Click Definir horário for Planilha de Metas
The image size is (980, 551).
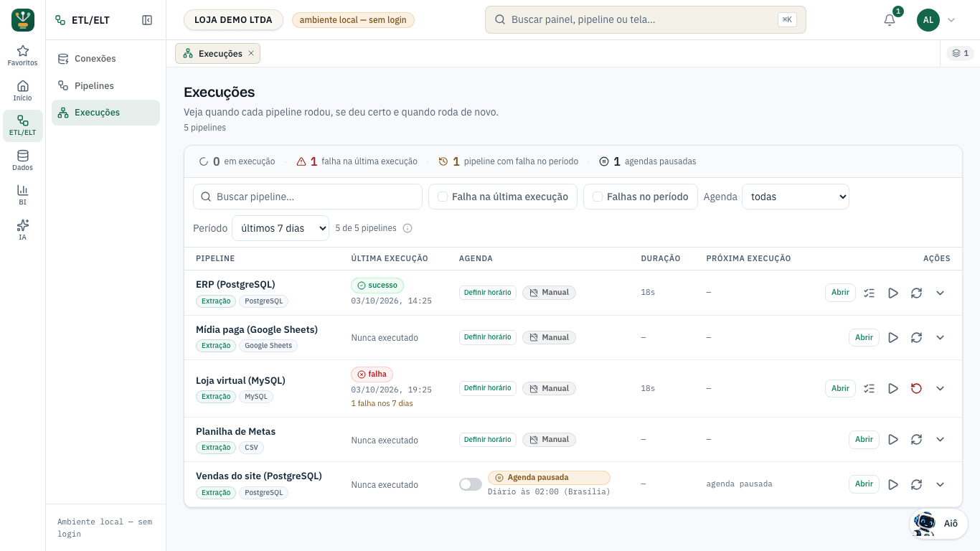[488, 439]
